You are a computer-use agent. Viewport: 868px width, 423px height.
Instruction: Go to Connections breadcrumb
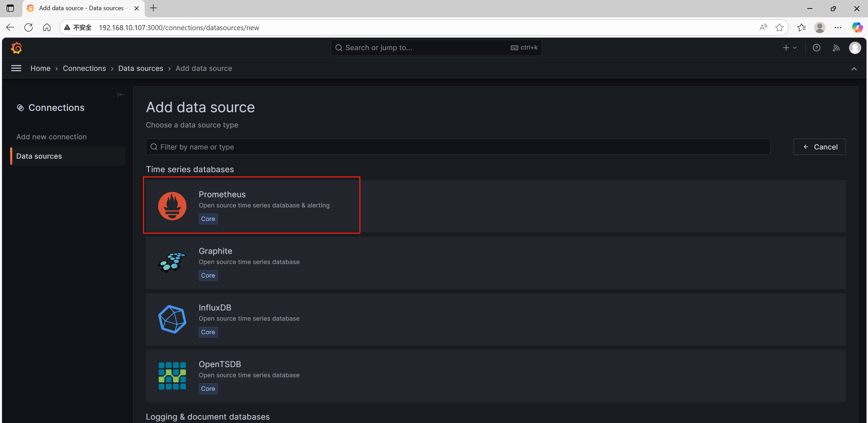[84, 68]
